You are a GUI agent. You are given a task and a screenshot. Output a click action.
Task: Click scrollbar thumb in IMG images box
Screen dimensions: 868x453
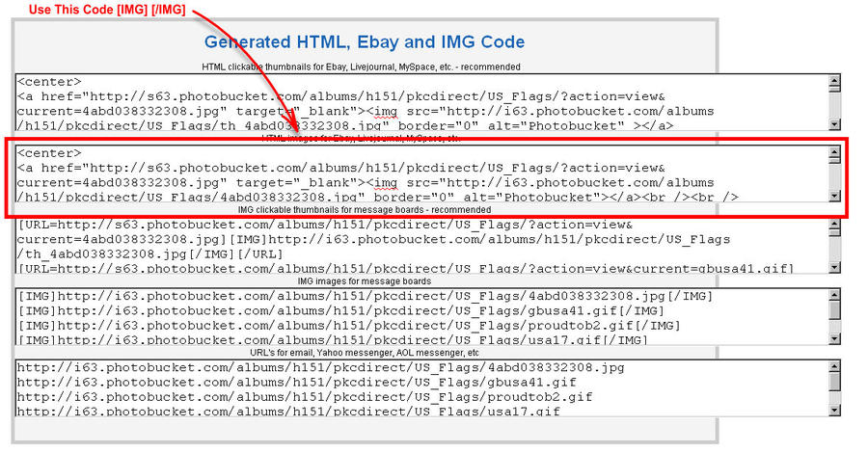[x=834, y=310]
